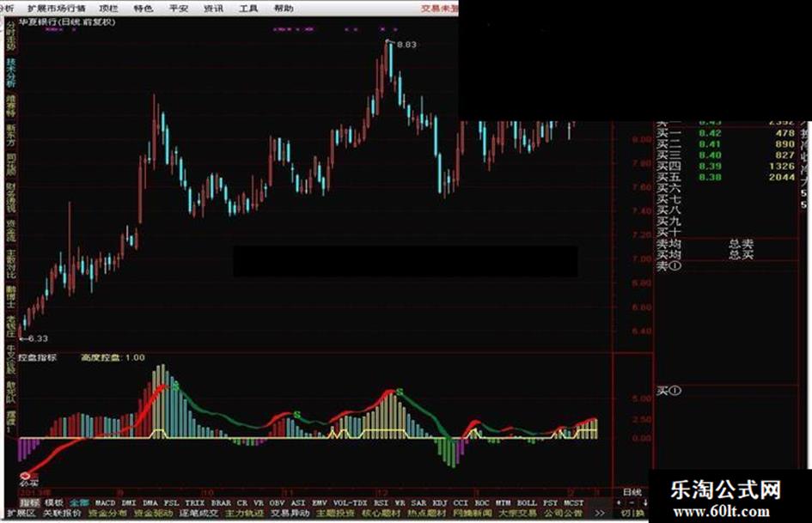Switch indicator to ASI
The height and width of the screenshot is (523, 812).
[298, 502]
